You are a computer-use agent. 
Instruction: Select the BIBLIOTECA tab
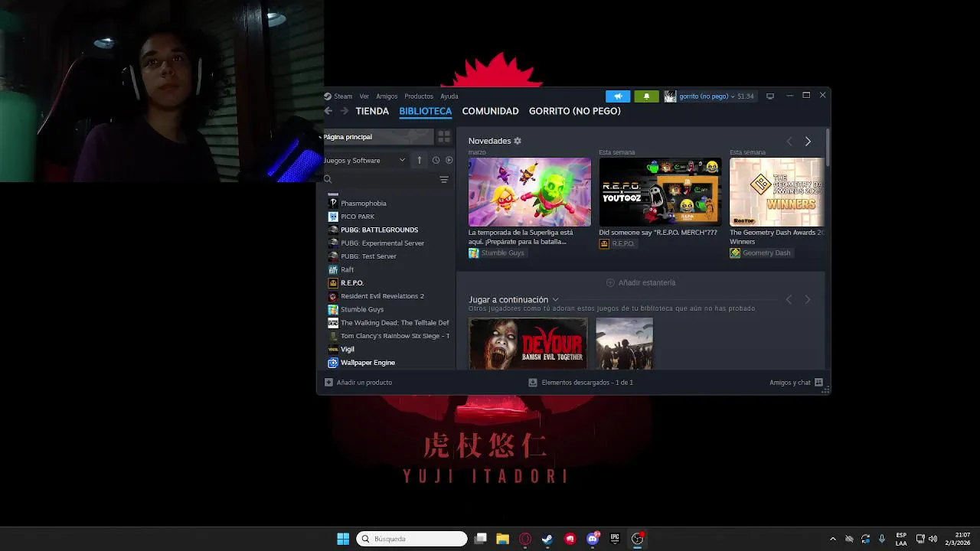tap(426, 111)
